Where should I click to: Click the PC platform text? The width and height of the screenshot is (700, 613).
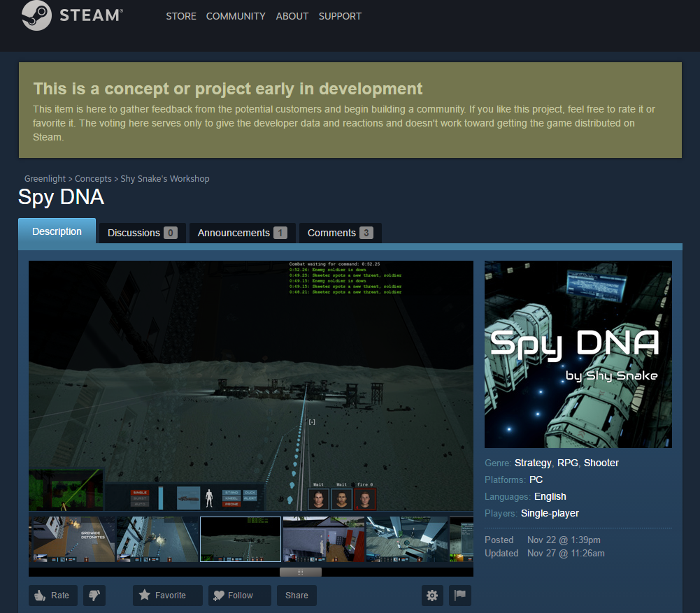[x=536, y=479]
